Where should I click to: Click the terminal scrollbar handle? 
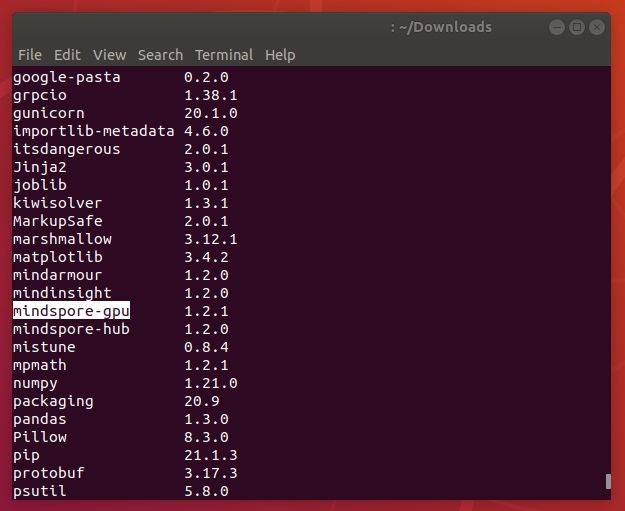tap(608, 481)
